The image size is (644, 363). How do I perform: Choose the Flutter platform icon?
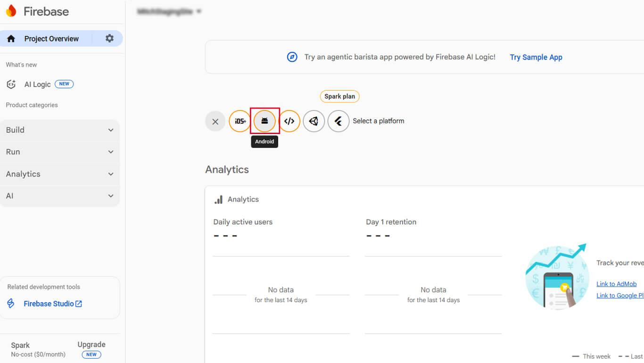coord(338,121)
